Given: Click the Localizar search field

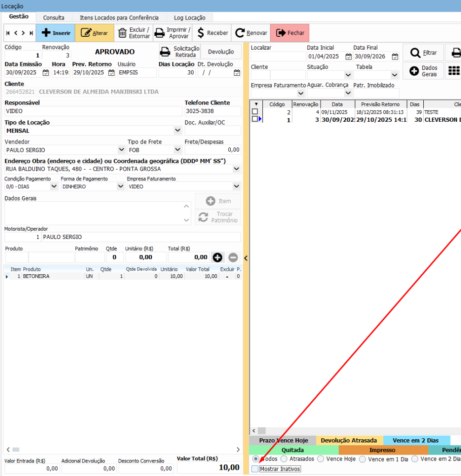Looking at the screenshot, I should [278, 57].
